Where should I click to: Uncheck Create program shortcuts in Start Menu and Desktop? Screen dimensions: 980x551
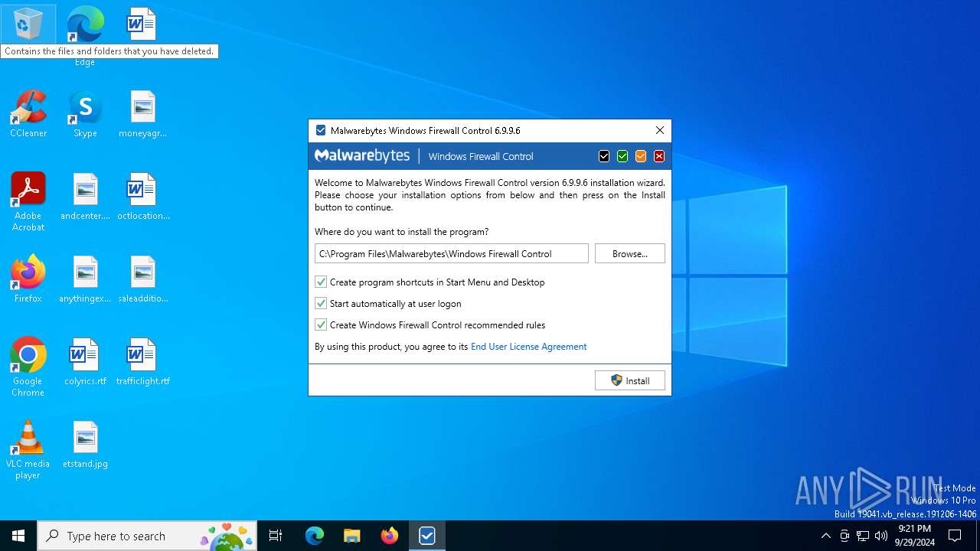coord(321,282)
